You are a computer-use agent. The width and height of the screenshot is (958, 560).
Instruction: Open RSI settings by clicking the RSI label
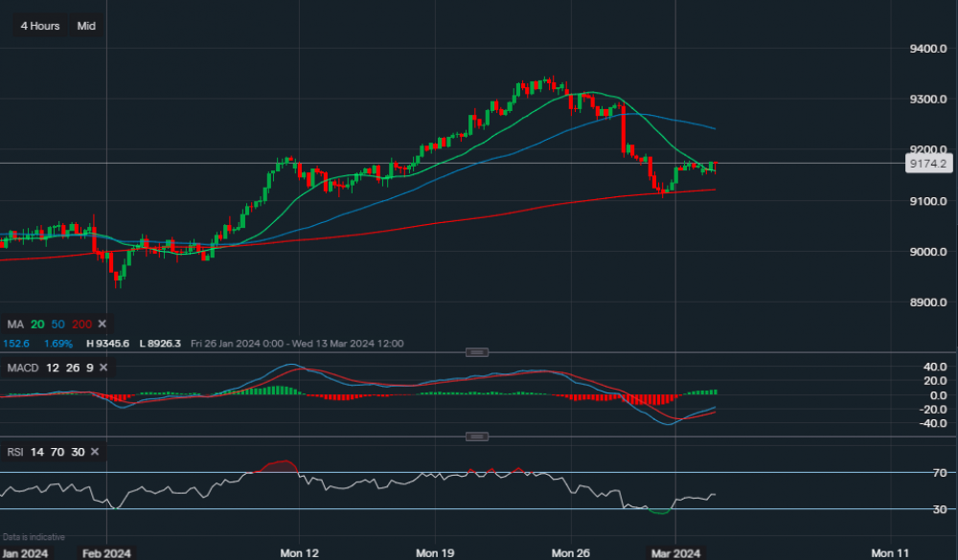pos(16,452)
